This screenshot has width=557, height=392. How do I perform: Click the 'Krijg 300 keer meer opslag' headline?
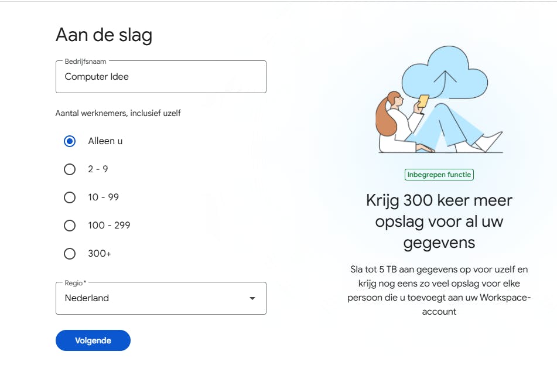(x=439, y=221)
